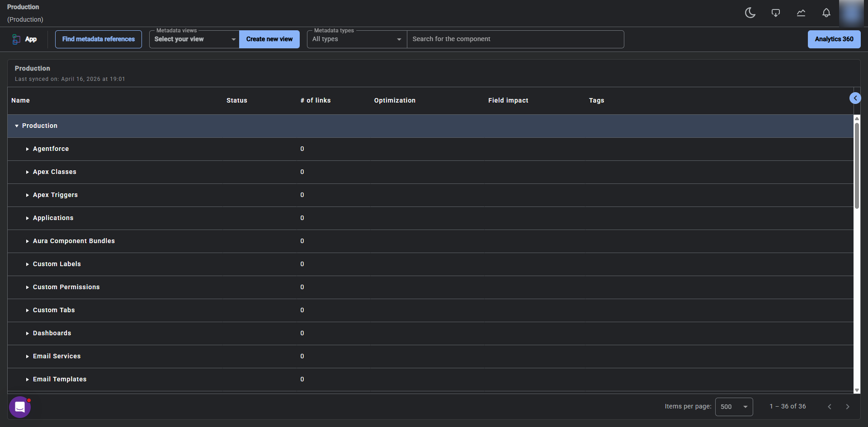Open Analytics 360
The height and width of the screenshot is (427, 868).
click(x=834, y=39)
